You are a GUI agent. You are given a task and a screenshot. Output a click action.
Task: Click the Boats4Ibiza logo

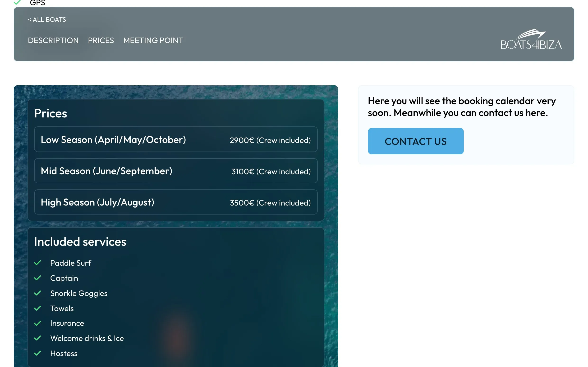point(531,39)
